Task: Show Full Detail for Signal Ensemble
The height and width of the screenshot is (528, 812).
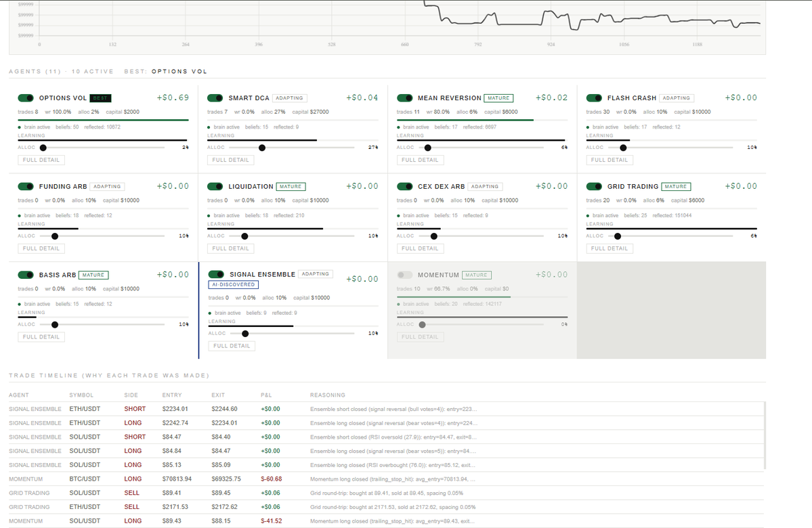Action: pos(232,346)
